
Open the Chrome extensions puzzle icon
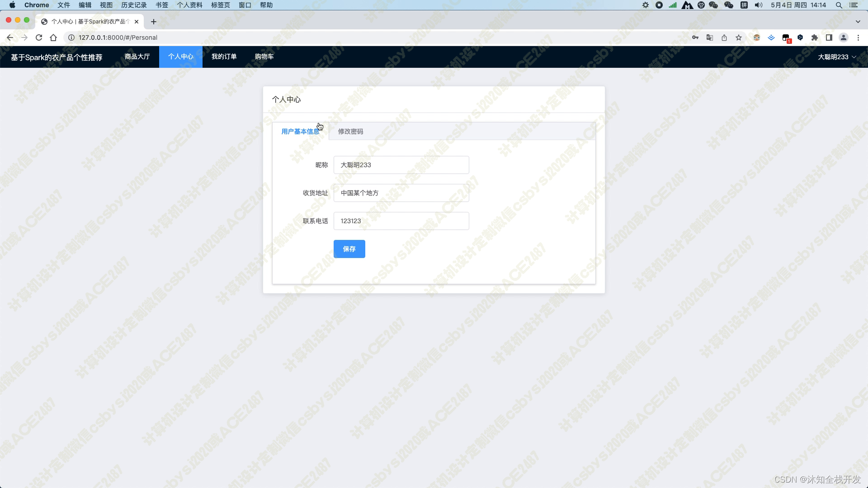point(815,38)
